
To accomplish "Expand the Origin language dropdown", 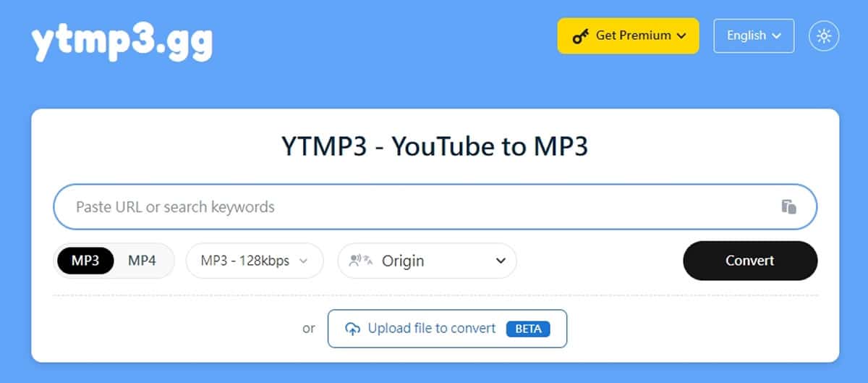I will (427, 261).
